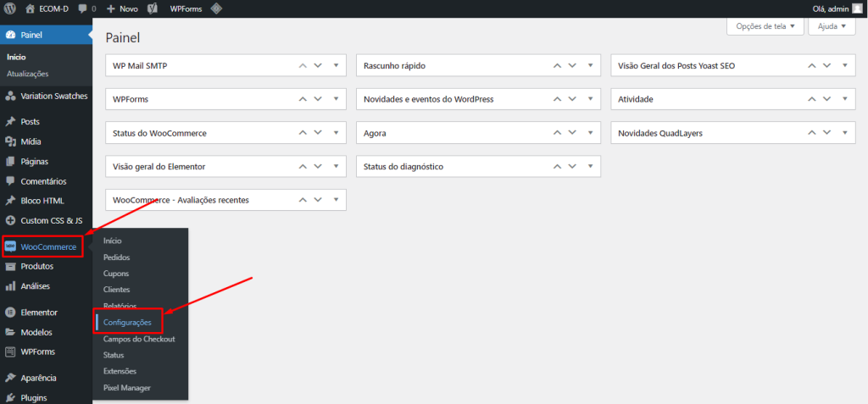Image resolution: width=868 pixels, height=404 pixels.
Task: Click the Yoast SEO icon in admin bar
Action: (153, 8)
